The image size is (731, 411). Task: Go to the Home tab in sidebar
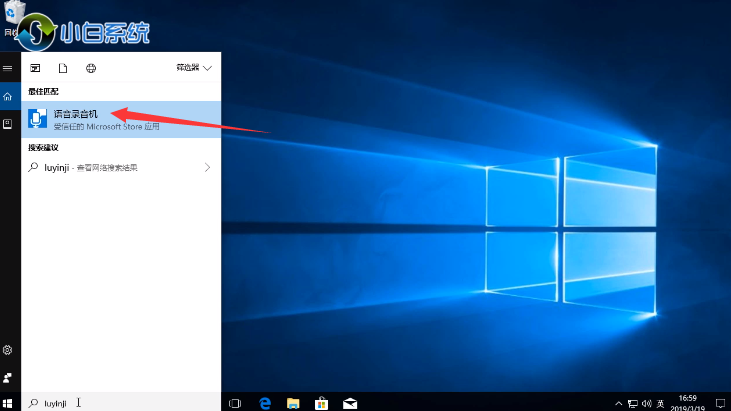[x=8, y=97]
